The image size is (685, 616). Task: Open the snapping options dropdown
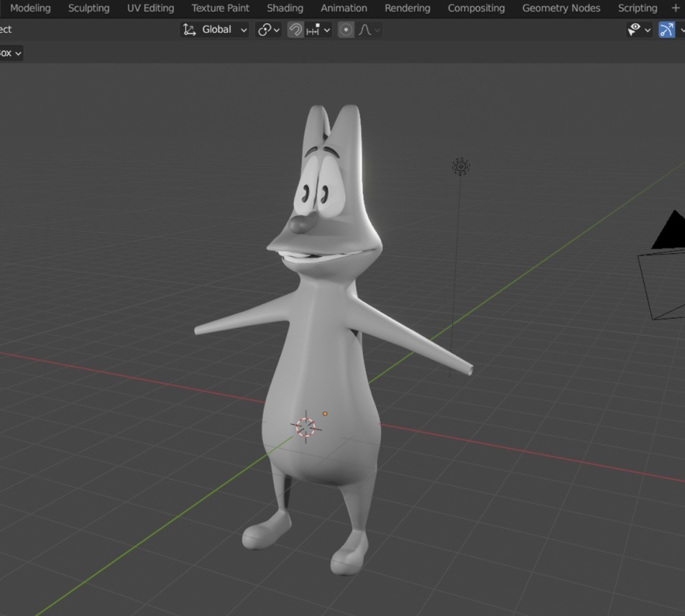tap(319, 29)
